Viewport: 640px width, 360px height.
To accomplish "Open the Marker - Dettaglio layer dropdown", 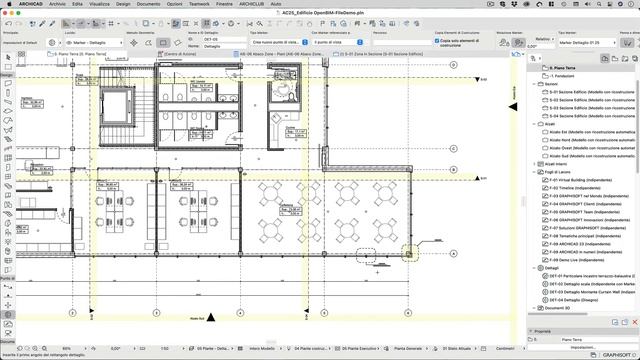I will pos(94,42).
